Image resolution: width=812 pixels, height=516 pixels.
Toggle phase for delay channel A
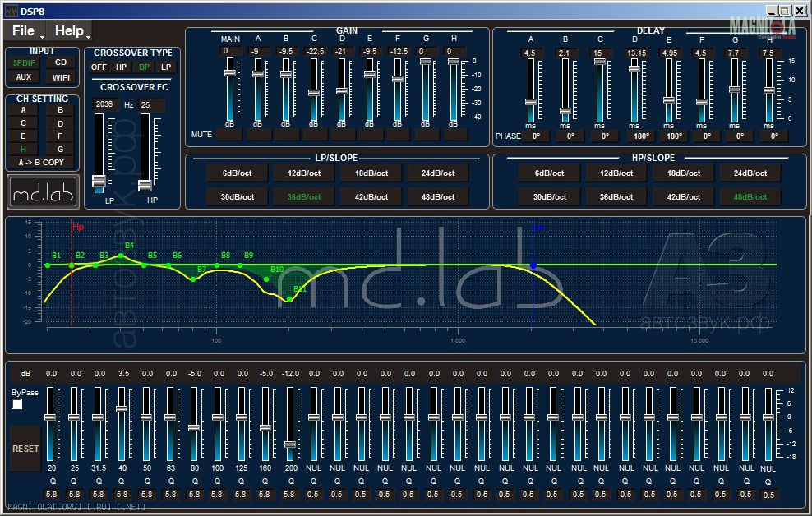point(536,136)
